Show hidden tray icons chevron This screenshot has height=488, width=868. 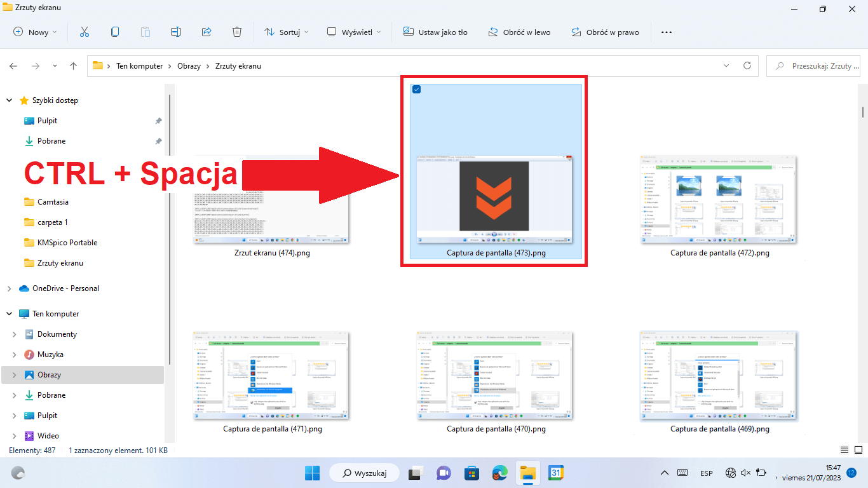pyautogui.click(x=665, y=473)
